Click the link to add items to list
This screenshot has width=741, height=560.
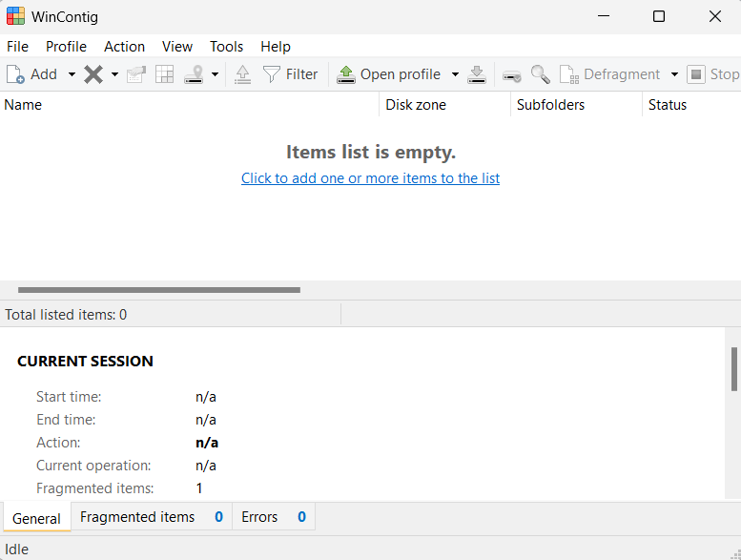(x=370, y=178)
